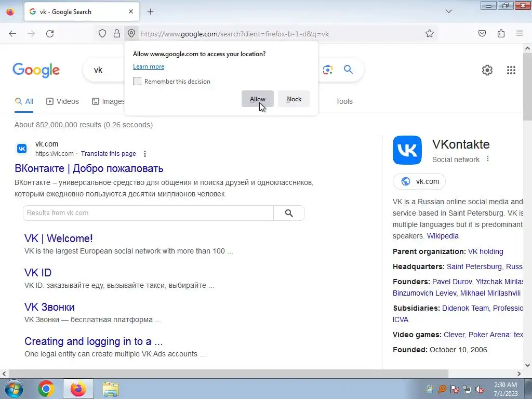Open the VK | Welcome! sitelink

click(x=58, y=238)
